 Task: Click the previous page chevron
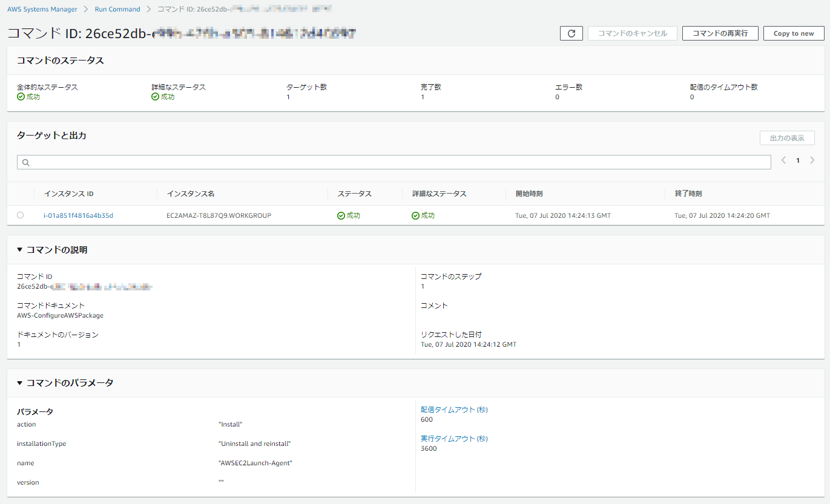pyautogui.click(x=783, y=160)
